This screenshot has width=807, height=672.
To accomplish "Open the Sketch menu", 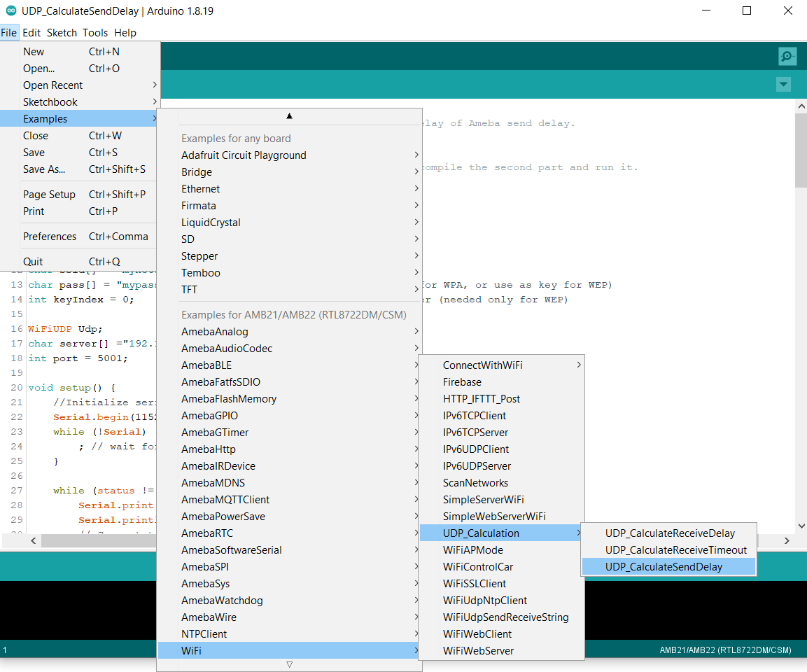I will point(62,32).
